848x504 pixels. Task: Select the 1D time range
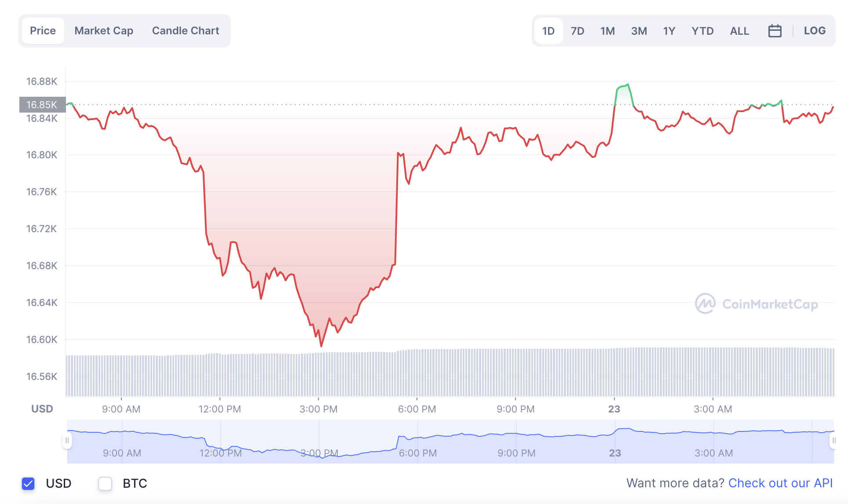coord(548,31)
